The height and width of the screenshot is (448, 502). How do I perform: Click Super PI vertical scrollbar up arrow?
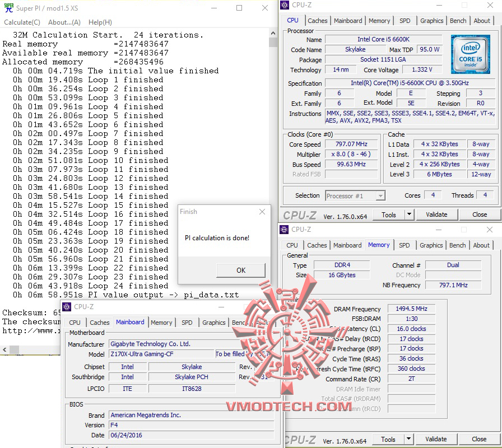273,33
